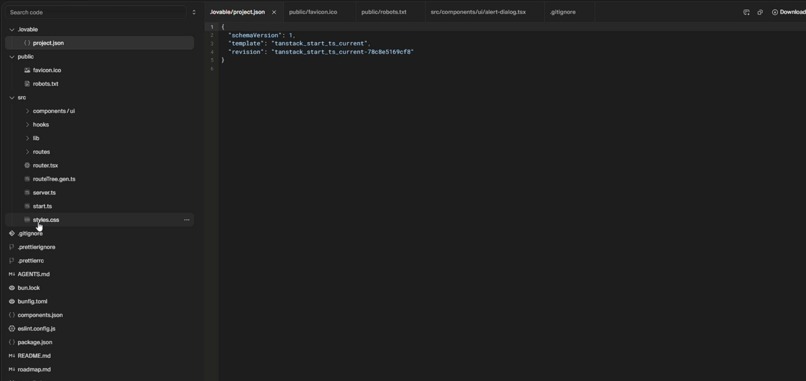
Task: Click the braces icon beside components.json
Action: 12,315
